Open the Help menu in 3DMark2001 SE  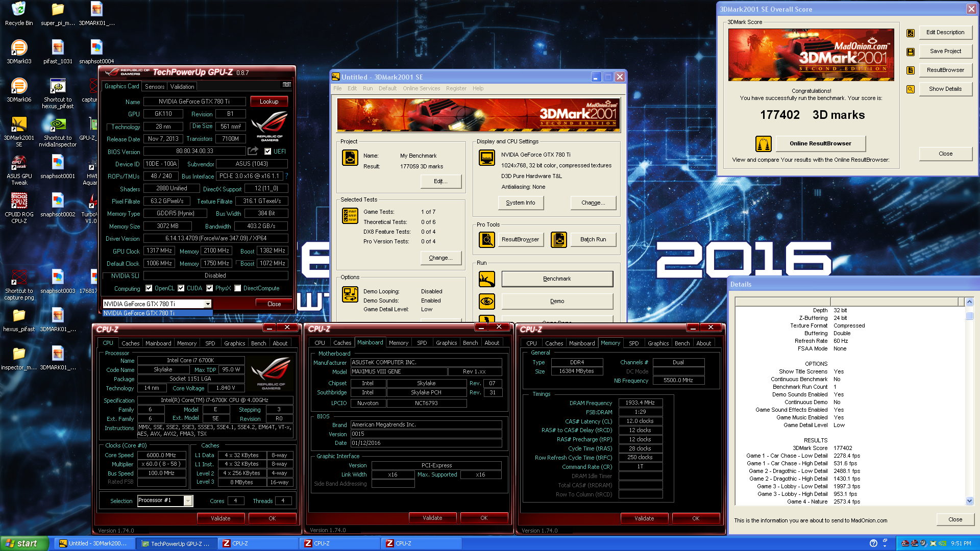click(478, 88)
